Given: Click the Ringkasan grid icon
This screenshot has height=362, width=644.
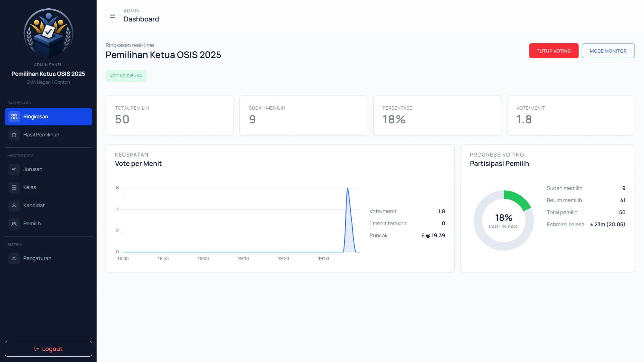Looking at the screenshot, I should point(14,117).
